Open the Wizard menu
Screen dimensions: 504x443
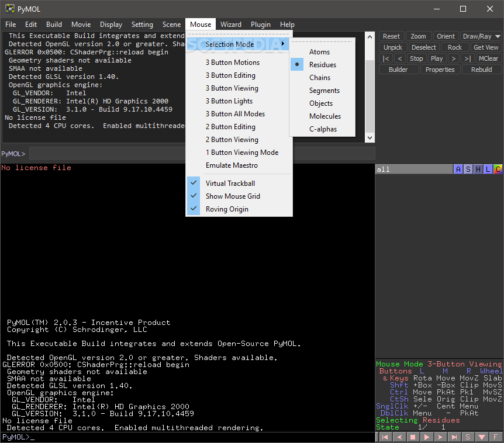pyautogui.click(x=231, y=25)
